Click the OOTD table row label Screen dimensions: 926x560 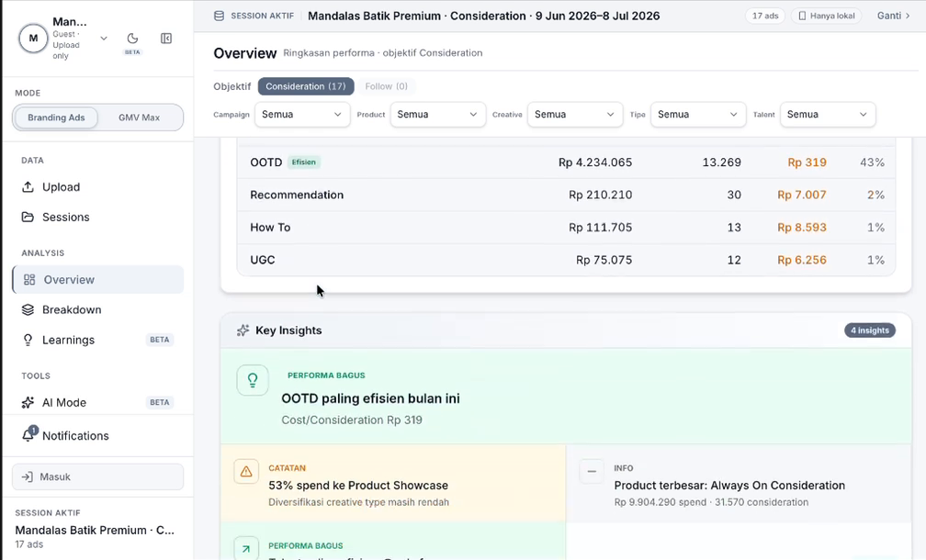coord(265,162)
